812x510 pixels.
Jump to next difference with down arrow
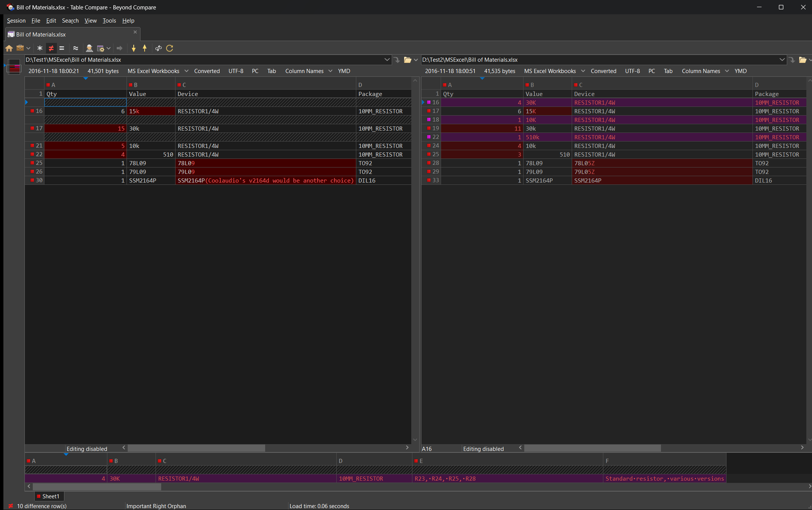pos(134,48)
